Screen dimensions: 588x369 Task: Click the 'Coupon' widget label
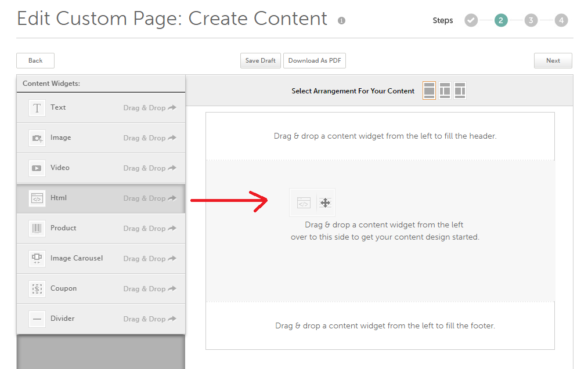pos(64,288)
